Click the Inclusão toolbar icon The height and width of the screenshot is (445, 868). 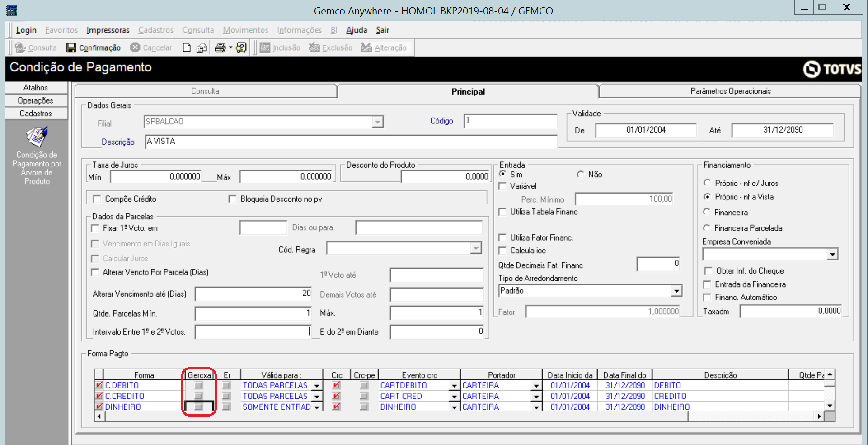(x=265, y=47)
